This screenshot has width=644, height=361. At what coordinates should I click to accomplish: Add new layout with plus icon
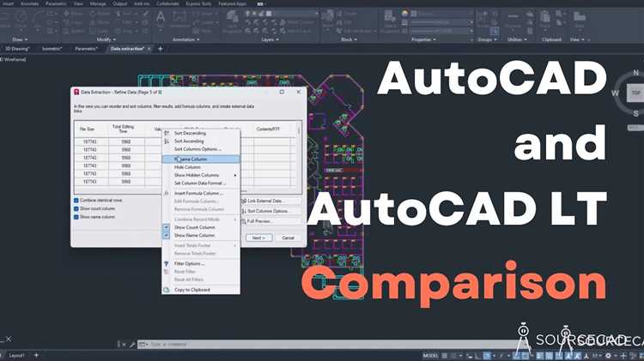click(x=36, y=355)
